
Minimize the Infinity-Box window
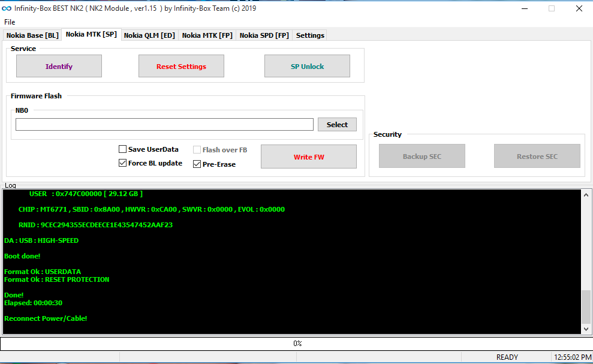click(525, 8)
